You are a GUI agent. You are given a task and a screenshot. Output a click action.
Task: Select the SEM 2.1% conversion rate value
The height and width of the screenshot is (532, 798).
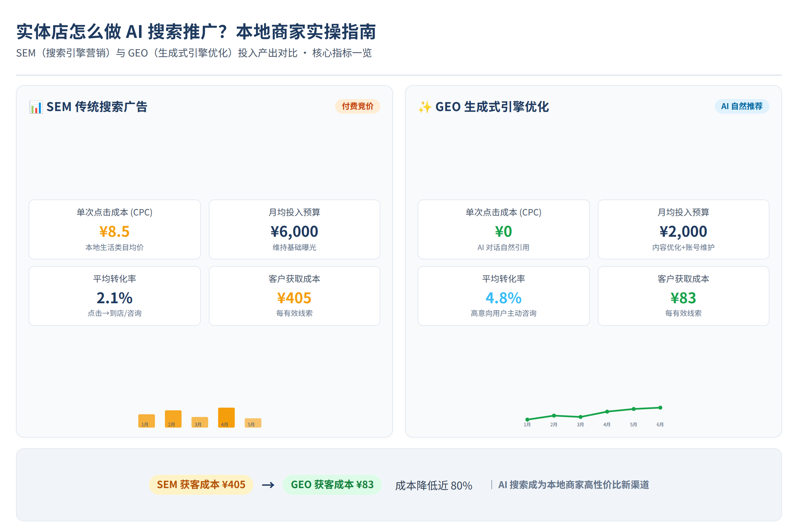(114, 298)
